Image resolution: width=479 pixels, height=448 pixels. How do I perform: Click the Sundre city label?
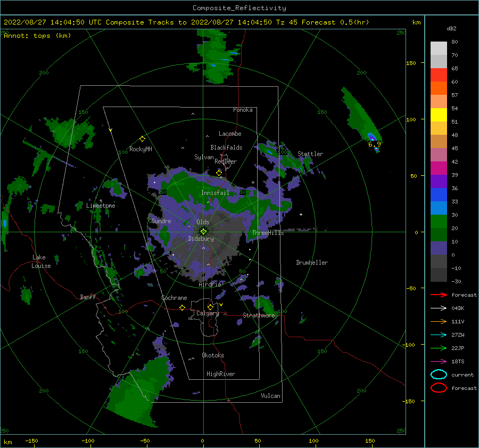[161, 221]
